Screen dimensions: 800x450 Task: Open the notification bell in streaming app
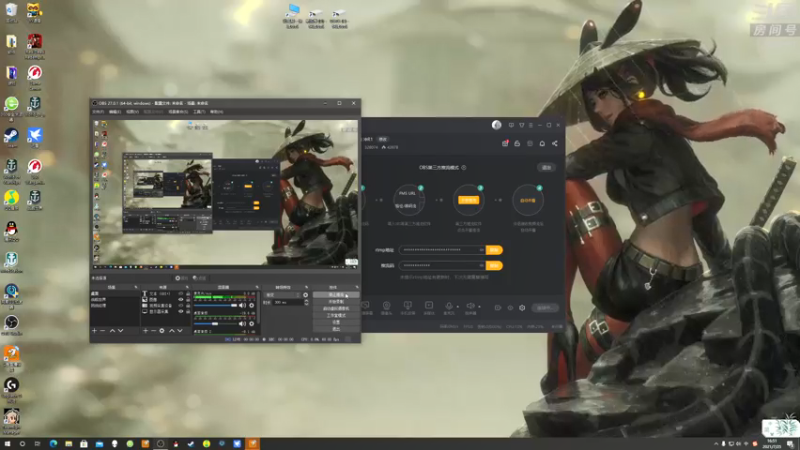pos(542,143)
